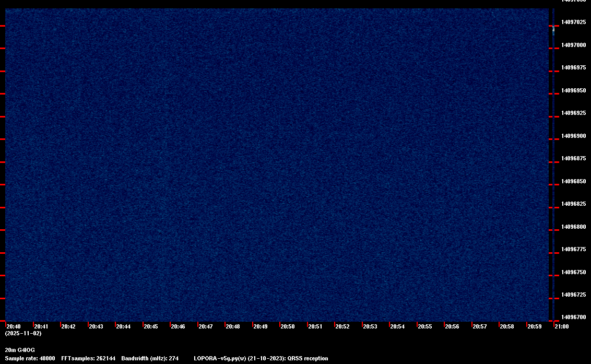Click the 14096925 frequency label
The height and width of the screenshot is (364, 591).
(x=574, y=113)
